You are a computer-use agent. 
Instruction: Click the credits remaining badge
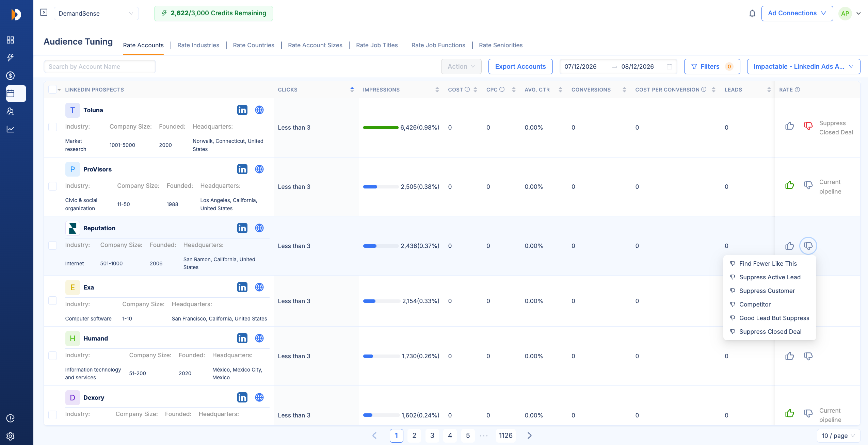(x=213, y=13)
